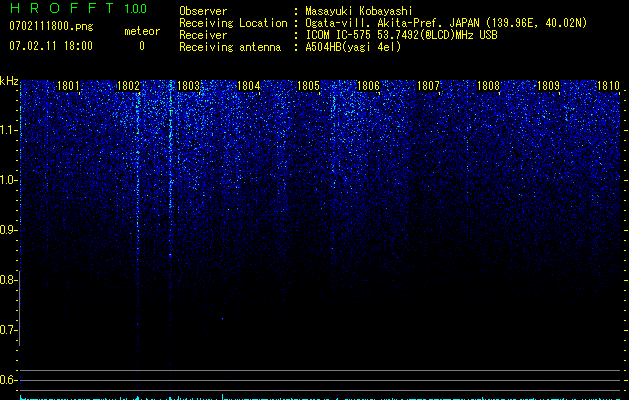Click the 1801 time marker
Screen dimensions: 629x400
[68, 86]
